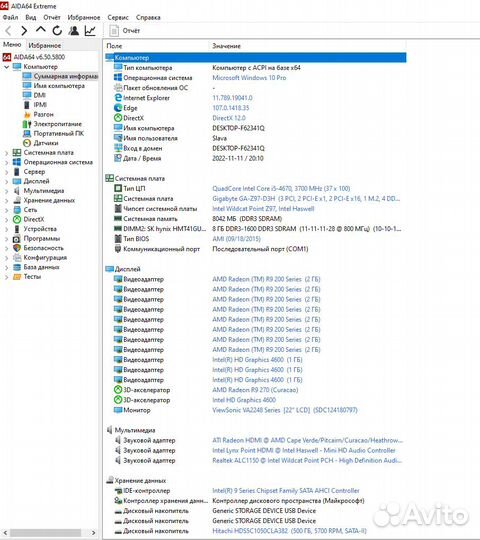Click the Отчёт report toolbar button

(x=125, y=31)
